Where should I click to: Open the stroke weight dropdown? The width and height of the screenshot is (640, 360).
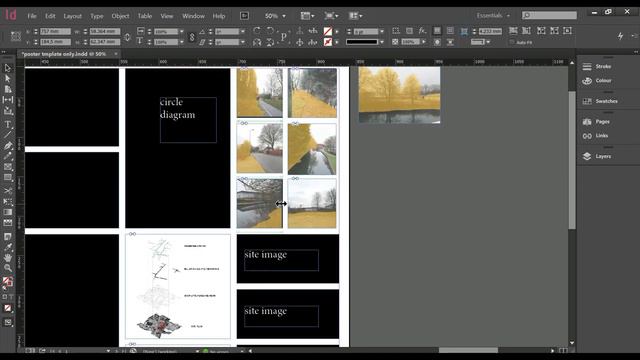[382, 31]
